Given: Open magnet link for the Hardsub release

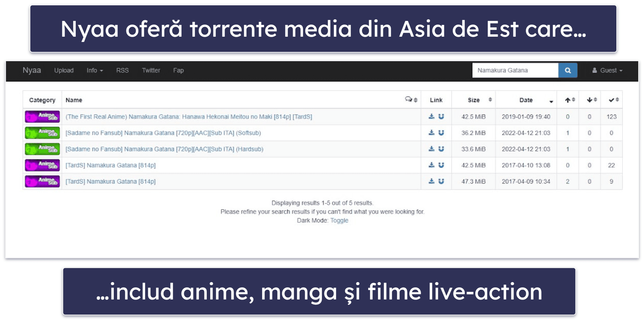Looking at the screenshot, I should point(441,149).
